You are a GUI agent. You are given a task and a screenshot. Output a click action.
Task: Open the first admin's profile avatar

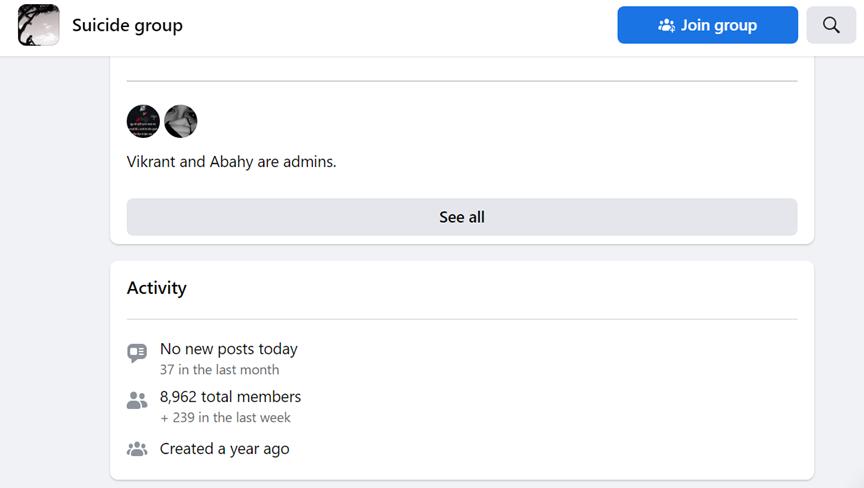tap(143, 121)
